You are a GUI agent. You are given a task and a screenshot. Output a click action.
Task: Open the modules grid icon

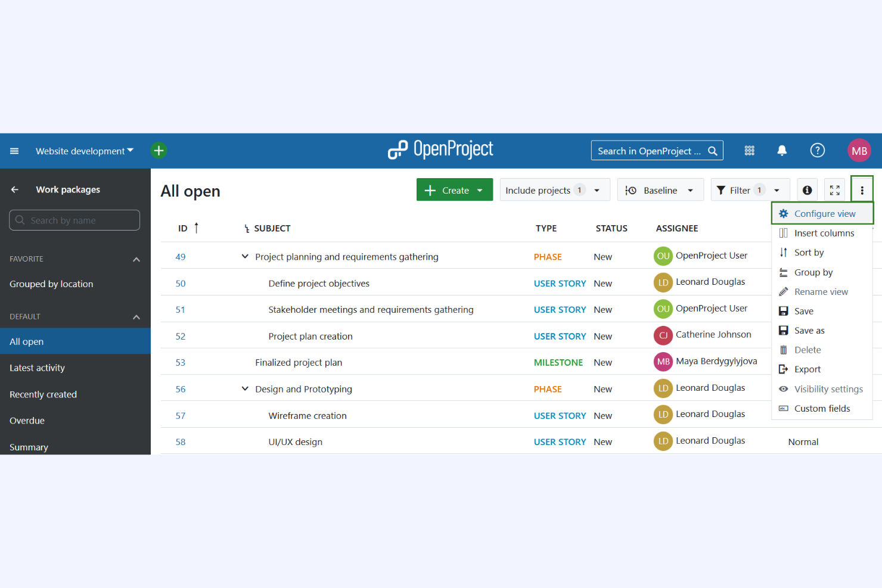[750, 151]
